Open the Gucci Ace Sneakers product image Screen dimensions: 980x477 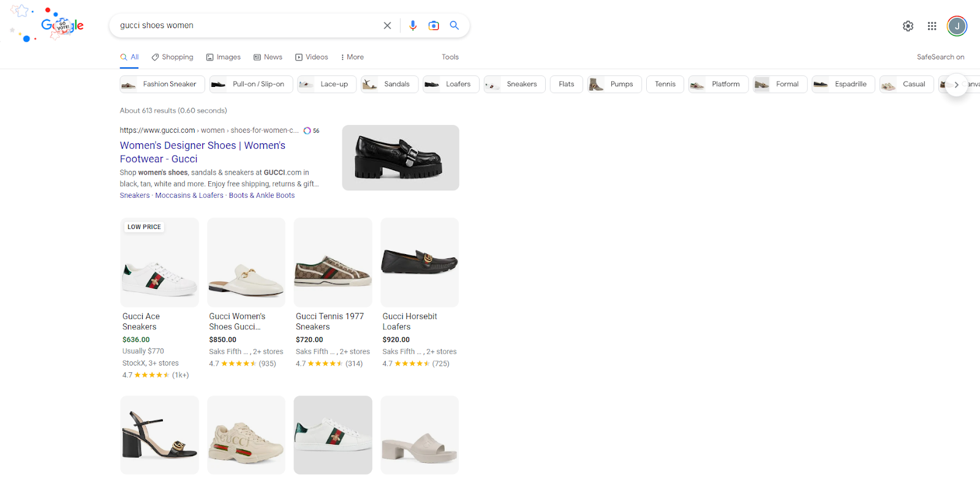(159, 262)
